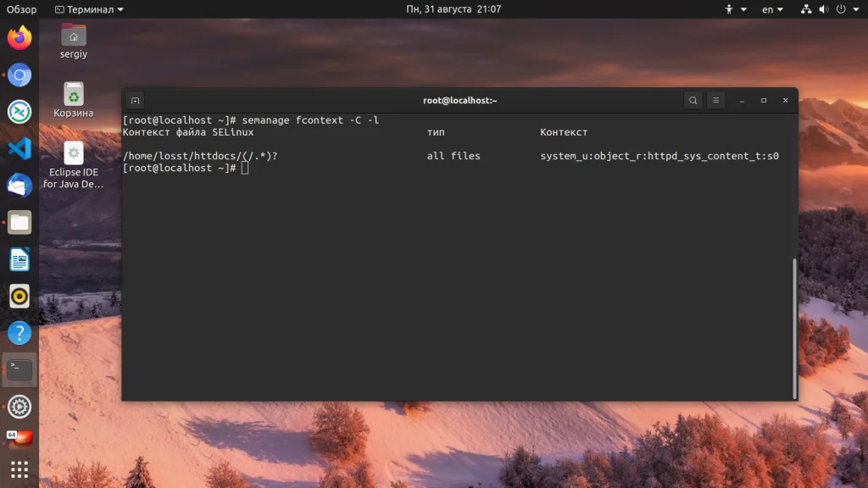Open the network status icon in top bar
Image resolution: width=868 pixels, height=488 pixels.
click(806, 9)
